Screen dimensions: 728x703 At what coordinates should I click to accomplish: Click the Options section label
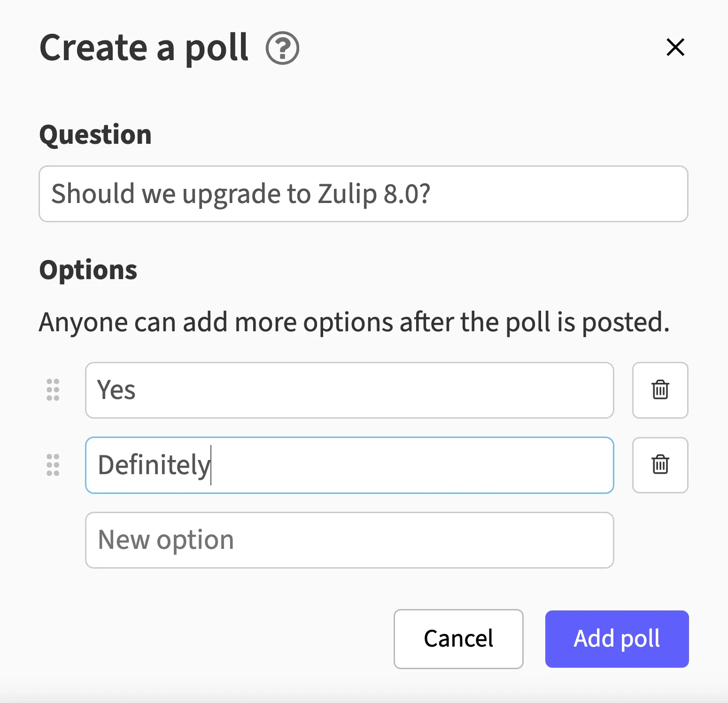point(88,270)
